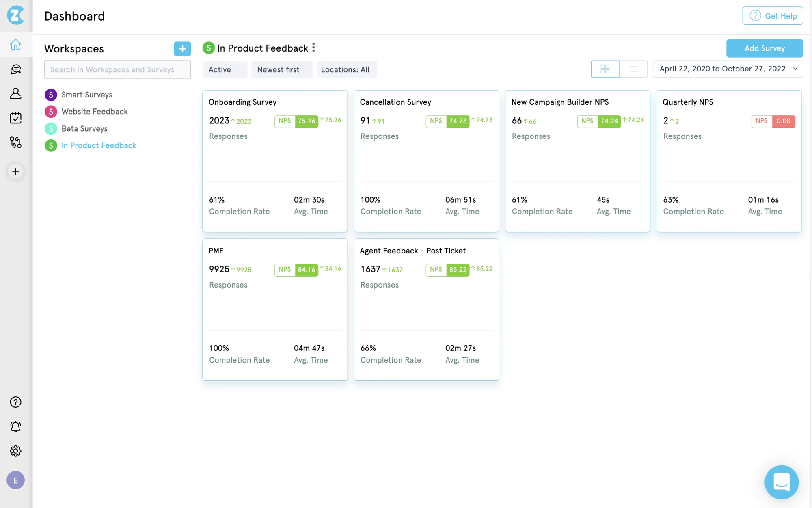
Task: Expand the Locations: All filter
Action: click(347, 69)
